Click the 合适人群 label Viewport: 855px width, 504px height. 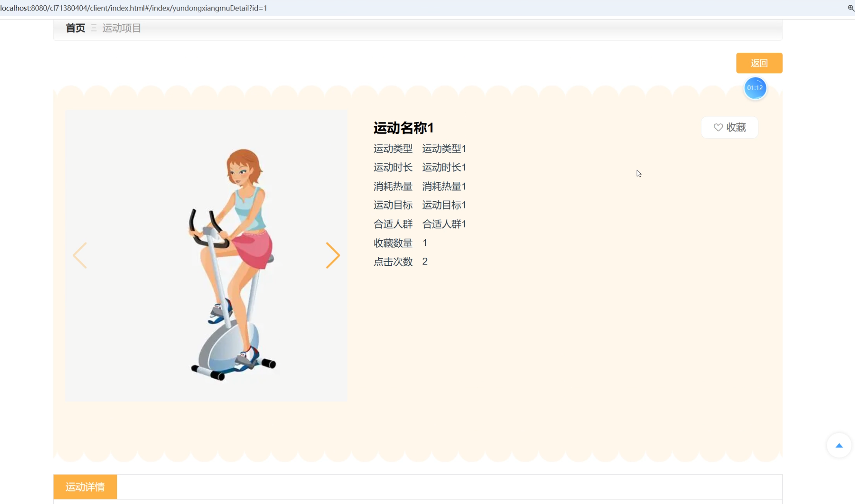tap(393, 224)
